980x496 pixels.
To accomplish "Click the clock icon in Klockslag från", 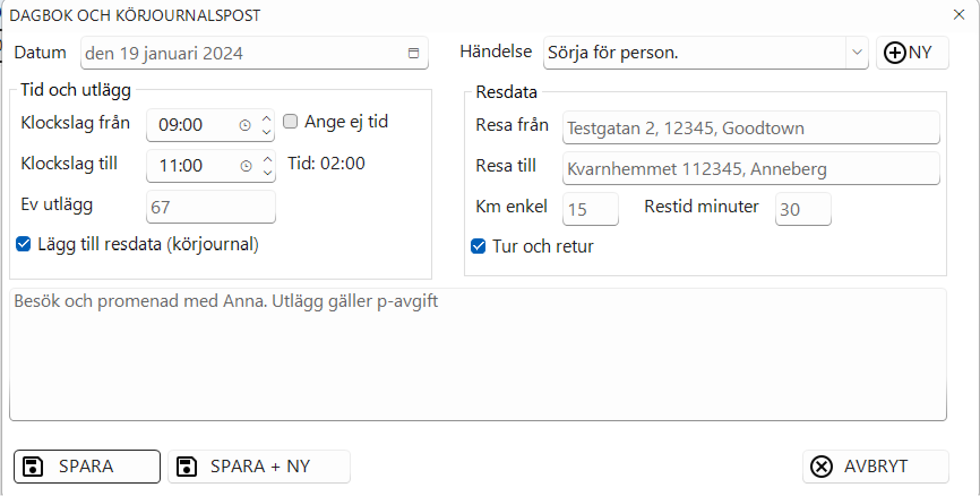I will click(x=245, y=125).
